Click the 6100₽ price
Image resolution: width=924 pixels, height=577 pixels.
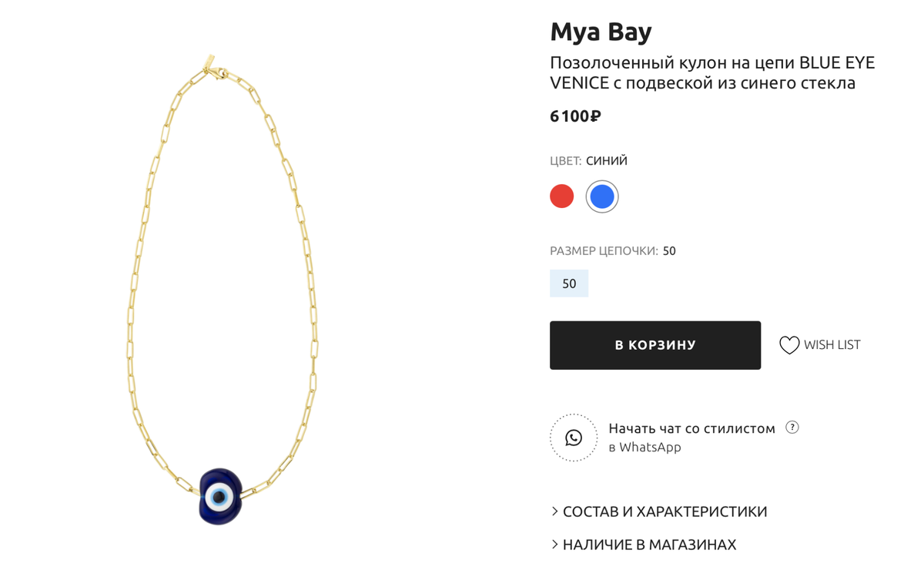pos(575,116)
